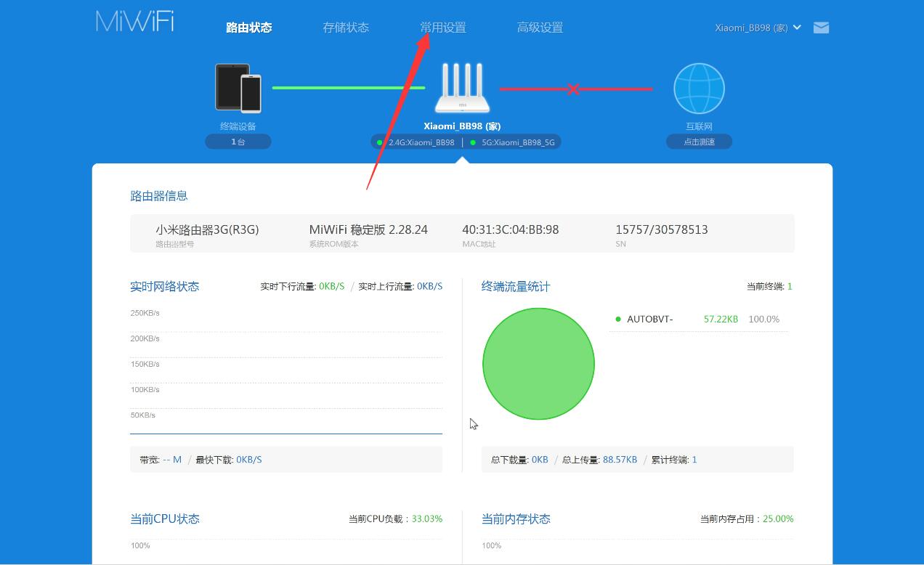The image size is (924, 565).
Task: Click the 50KB/s chart axis label
Action: tap(143, 415)
